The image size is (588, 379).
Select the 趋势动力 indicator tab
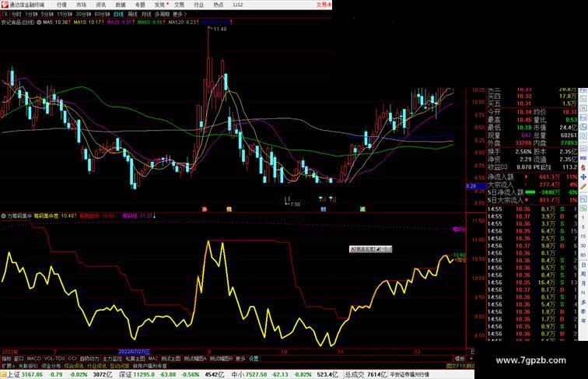tap(89, 359)
